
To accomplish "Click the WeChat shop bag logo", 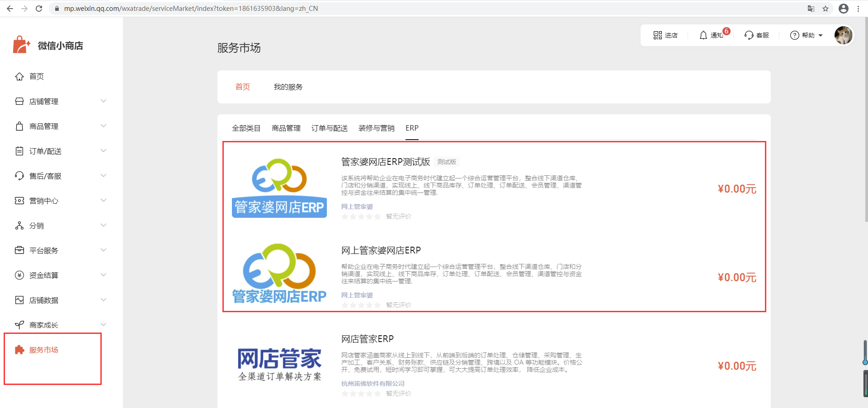I will pyautogui.click(x=21, y=45).
